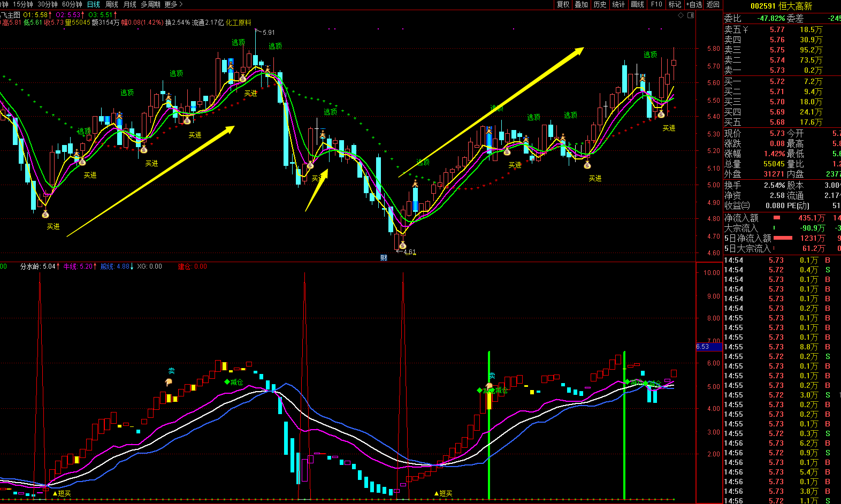The height and width of the screenshot is (504, 841).
Task: Select the 周线 weekly chart tab
Action: click(112, 4)
